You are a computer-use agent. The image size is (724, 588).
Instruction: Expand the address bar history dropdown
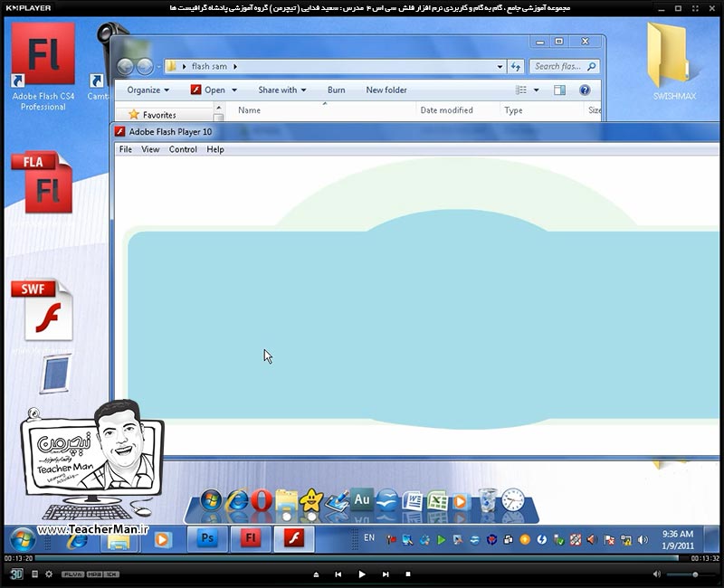pos(500,66)
